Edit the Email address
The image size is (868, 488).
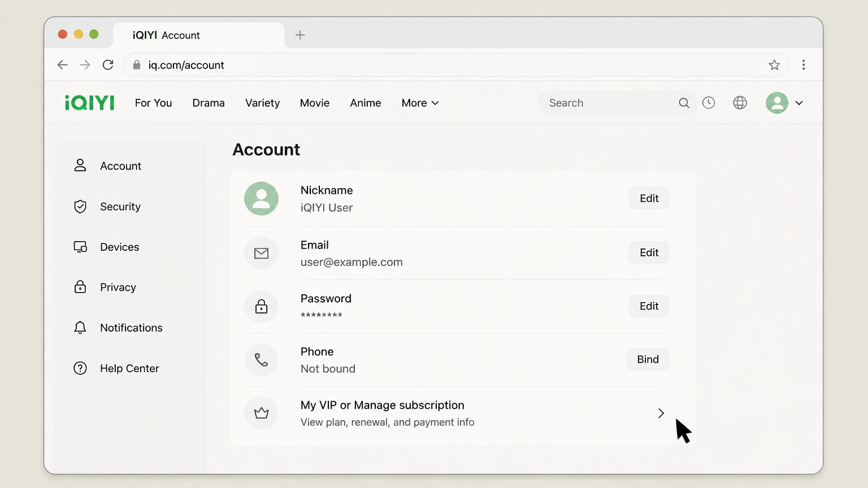click(x=649, y=252)
